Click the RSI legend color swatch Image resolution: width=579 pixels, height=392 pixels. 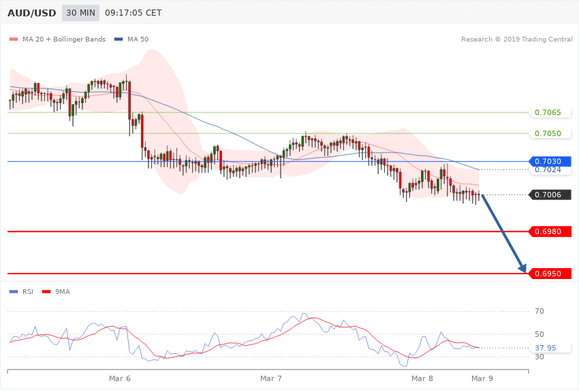(14, 292)
